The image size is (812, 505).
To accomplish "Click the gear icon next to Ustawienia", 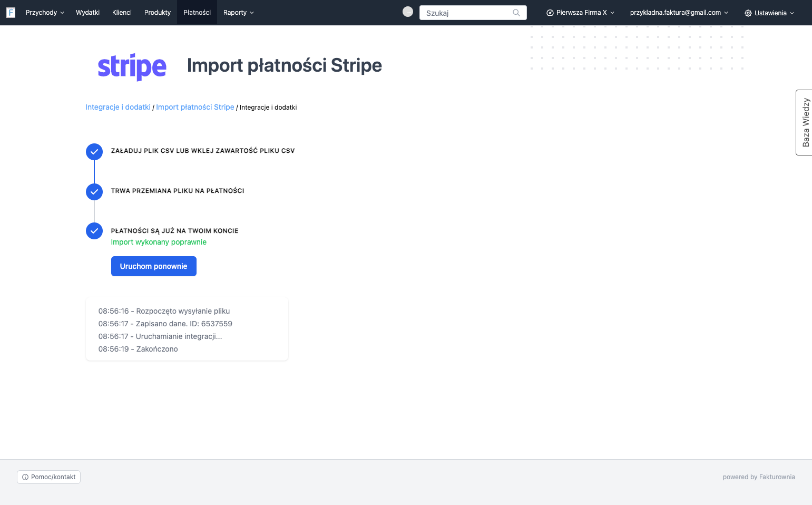I will coord(748,13).
